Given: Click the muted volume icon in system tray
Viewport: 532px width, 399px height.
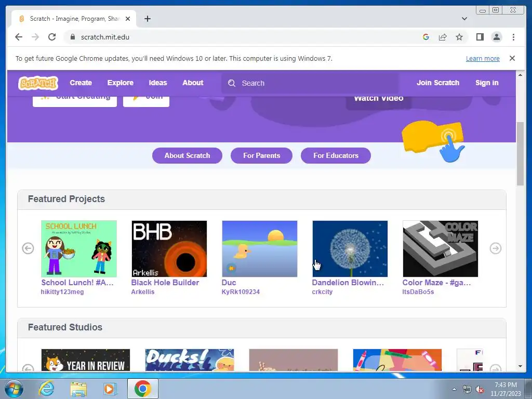Looking at the screenshot, I should coord(480,390).
